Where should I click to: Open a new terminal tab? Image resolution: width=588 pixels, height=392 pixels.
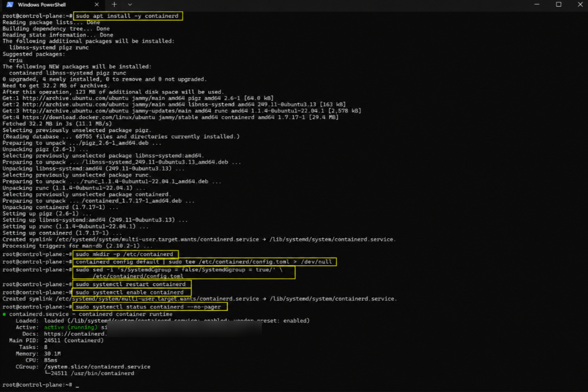point(114,5)
